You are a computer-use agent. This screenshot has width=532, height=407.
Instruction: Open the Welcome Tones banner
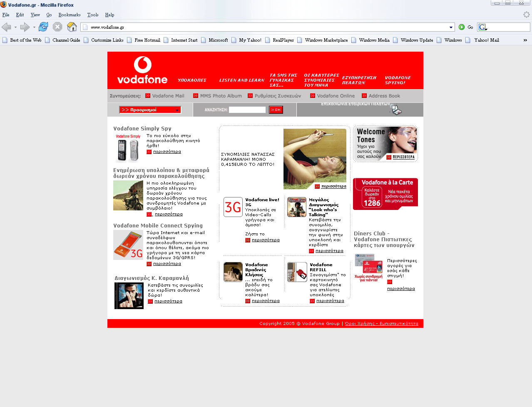coord(385,144)
